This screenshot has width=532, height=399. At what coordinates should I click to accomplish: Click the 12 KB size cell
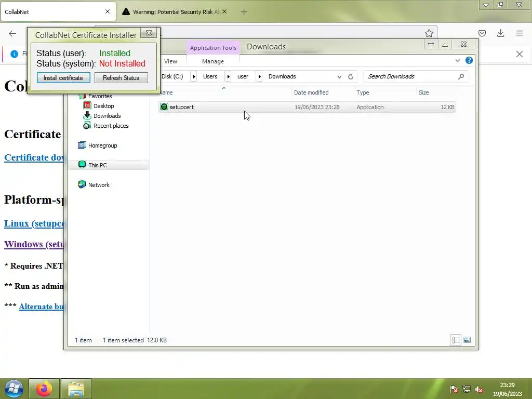click(x=447, y=107)
